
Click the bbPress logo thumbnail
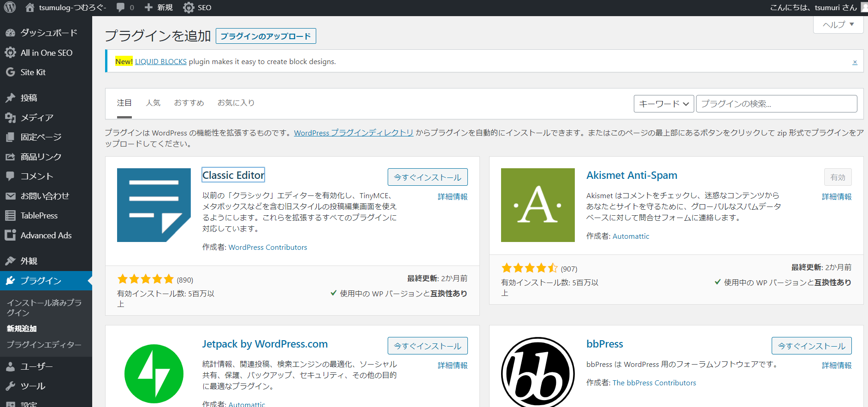point(538,372)
